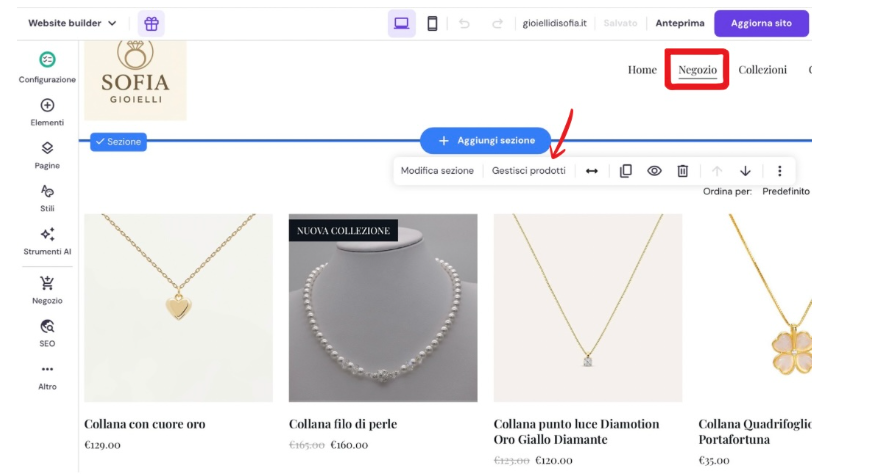Open the SEO settings panel
Viewport: 878px width, 474px height.
[x=47, y=333]
